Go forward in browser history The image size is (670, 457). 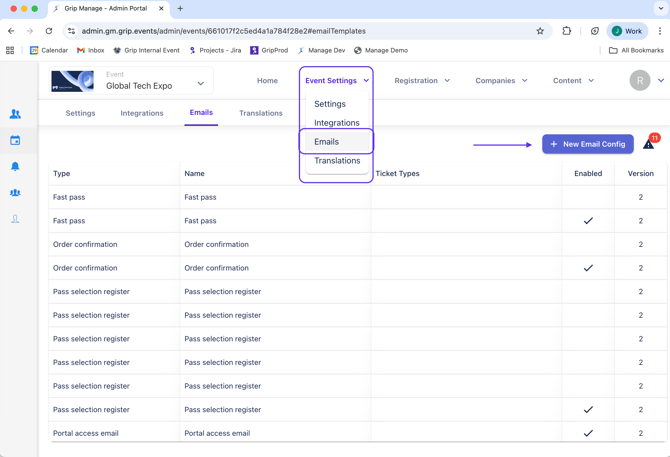click(x=30, y=31)
